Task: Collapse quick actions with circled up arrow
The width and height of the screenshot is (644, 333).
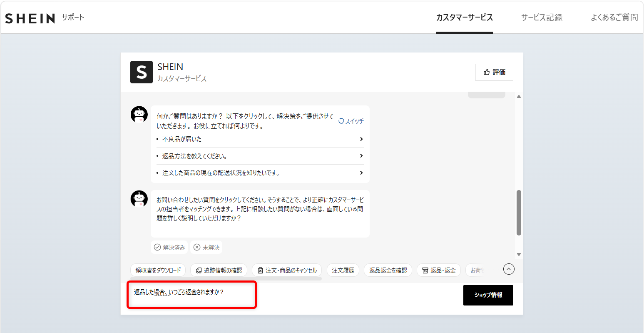Action: 509,269
